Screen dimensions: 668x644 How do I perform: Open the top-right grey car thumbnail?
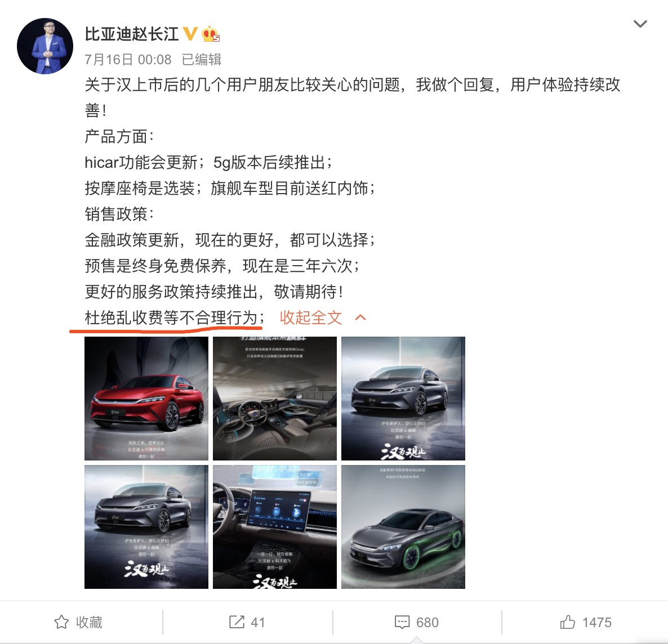(403, 398)
